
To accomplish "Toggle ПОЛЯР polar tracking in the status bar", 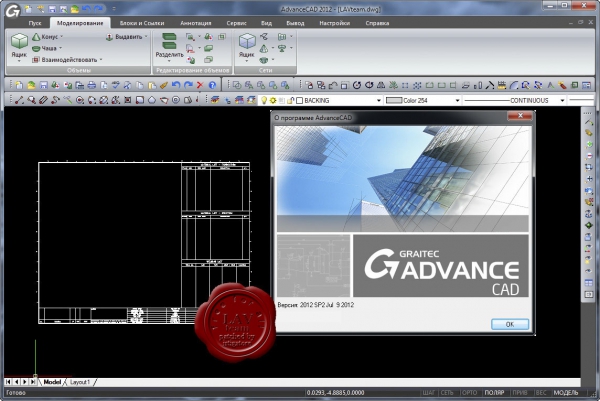I will (x=494, y=393).
